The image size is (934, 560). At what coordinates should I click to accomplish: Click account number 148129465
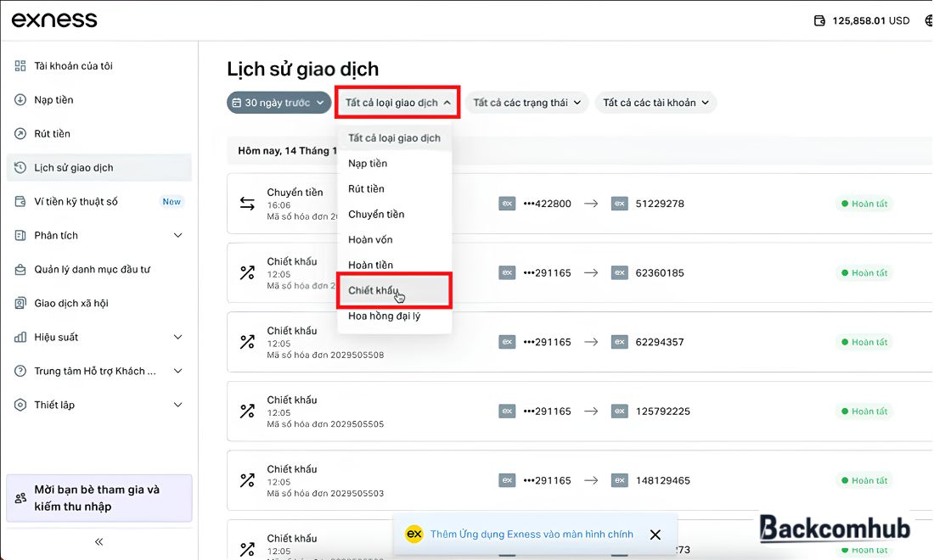662,480
